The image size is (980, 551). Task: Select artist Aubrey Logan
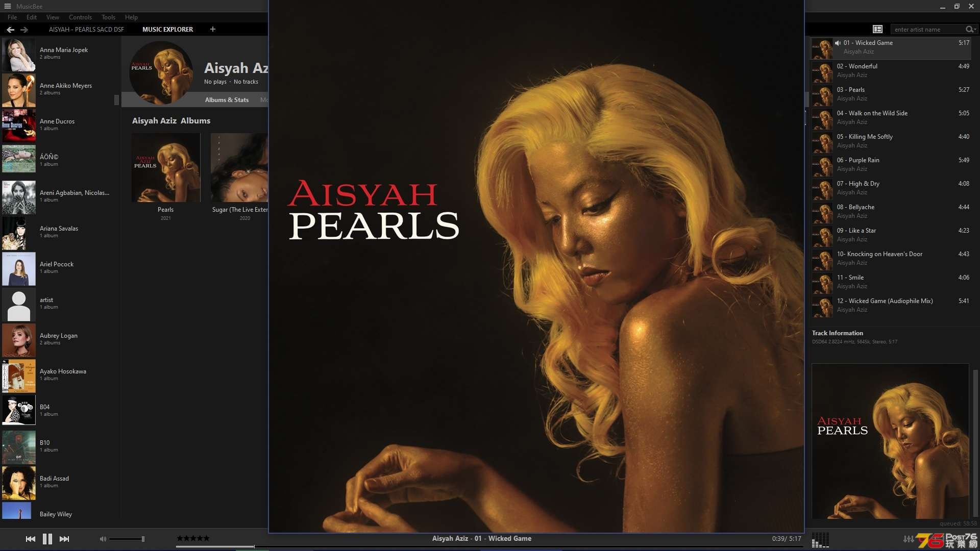[60, 339]
